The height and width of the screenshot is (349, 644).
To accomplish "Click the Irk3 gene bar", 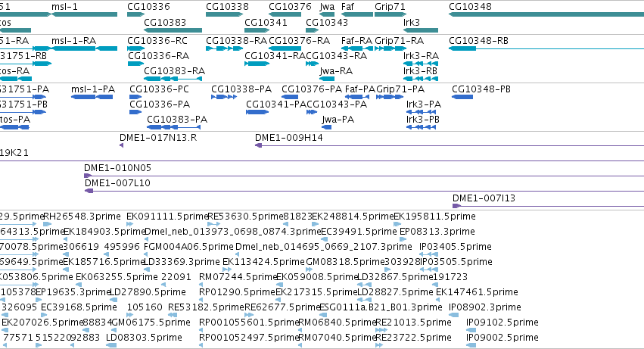I will pyautogui.click(x=421, y=30).
